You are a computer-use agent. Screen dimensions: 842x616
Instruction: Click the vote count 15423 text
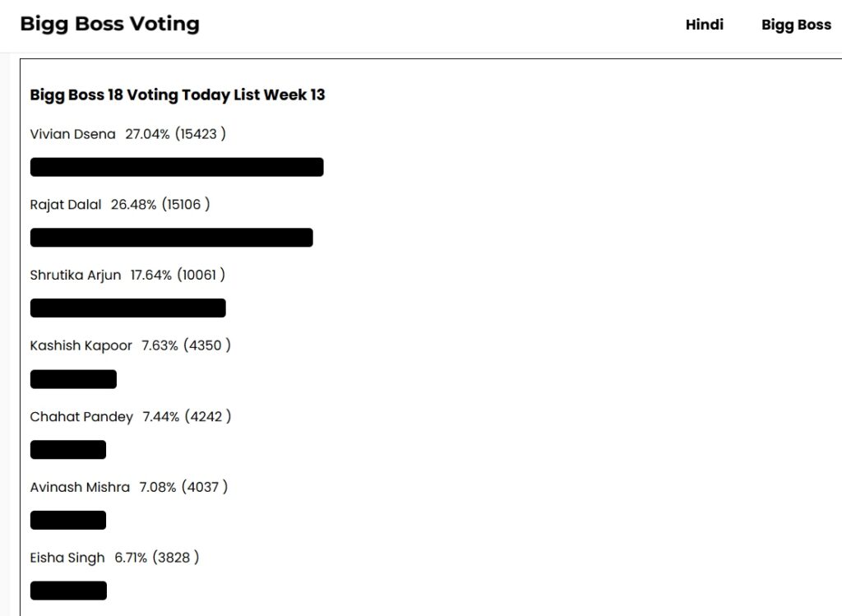[x=199, y=134]
